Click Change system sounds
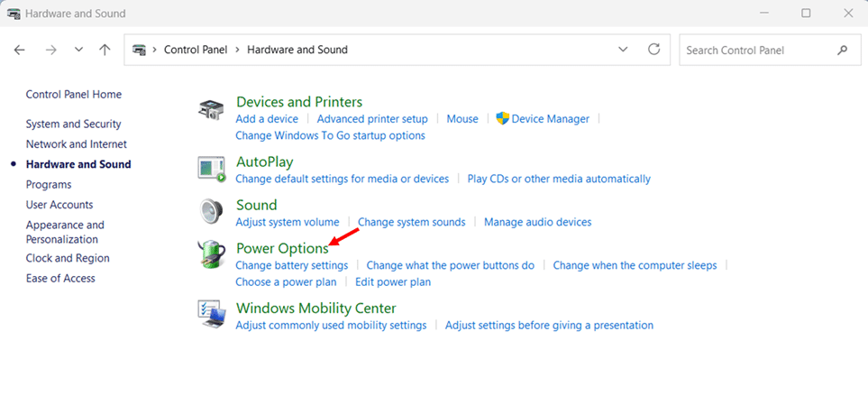This screenshot has width=868, height=396. pos(411,222)
